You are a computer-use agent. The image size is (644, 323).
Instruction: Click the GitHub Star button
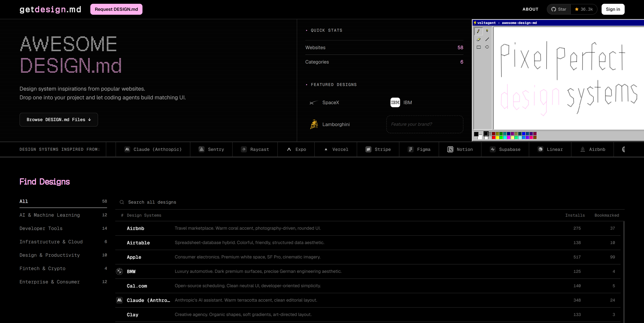tap(559, 9)
